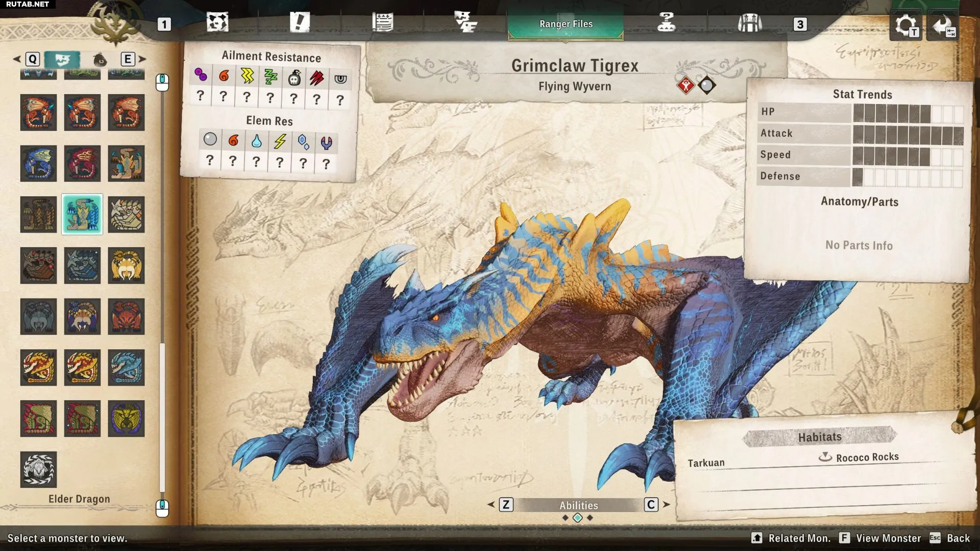980x551 pixels.
Task: Open the equipment armor tab icon
Action: pyautogui.click(x=749, y=23)
